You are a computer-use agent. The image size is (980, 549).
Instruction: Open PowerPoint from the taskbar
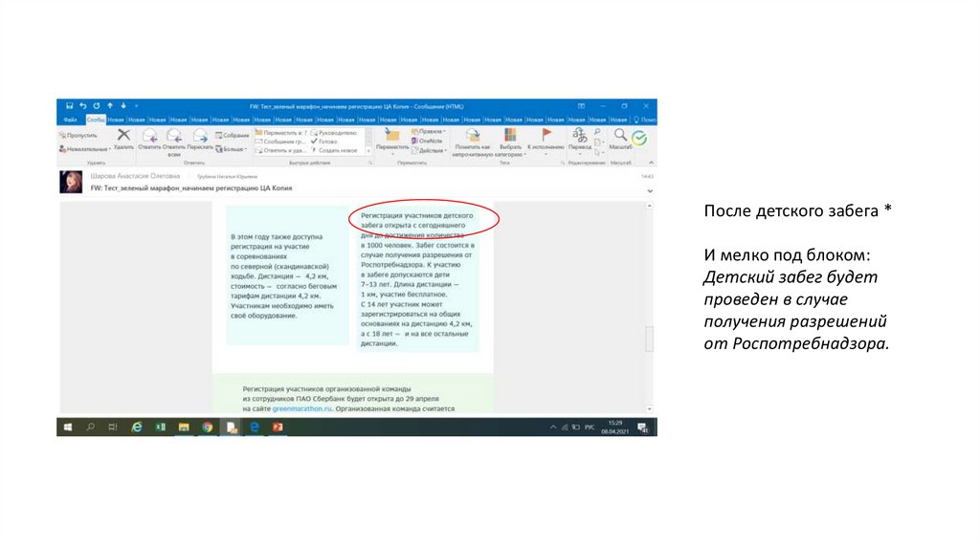point(278,428)
